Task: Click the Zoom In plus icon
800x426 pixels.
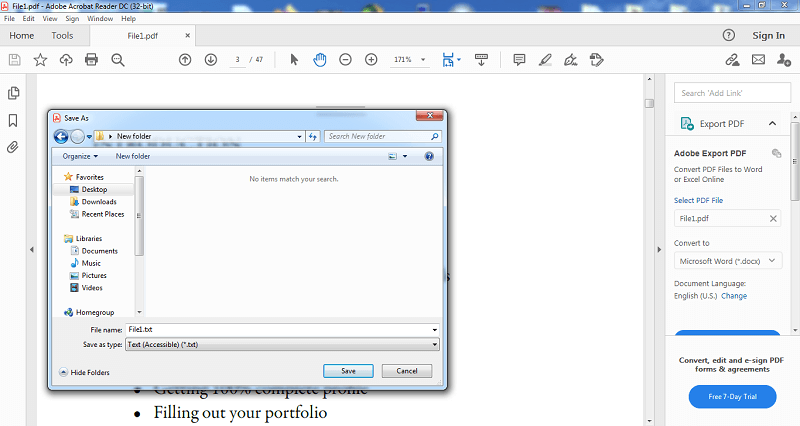Action: point(371,60)
